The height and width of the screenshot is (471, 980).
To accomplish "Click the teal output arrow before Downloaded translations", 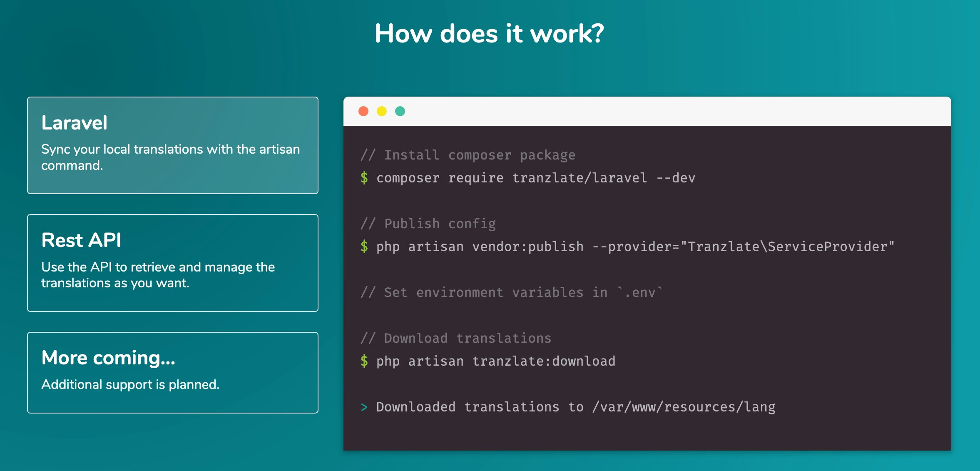I will pyautogui.click(x=364, y=407).
